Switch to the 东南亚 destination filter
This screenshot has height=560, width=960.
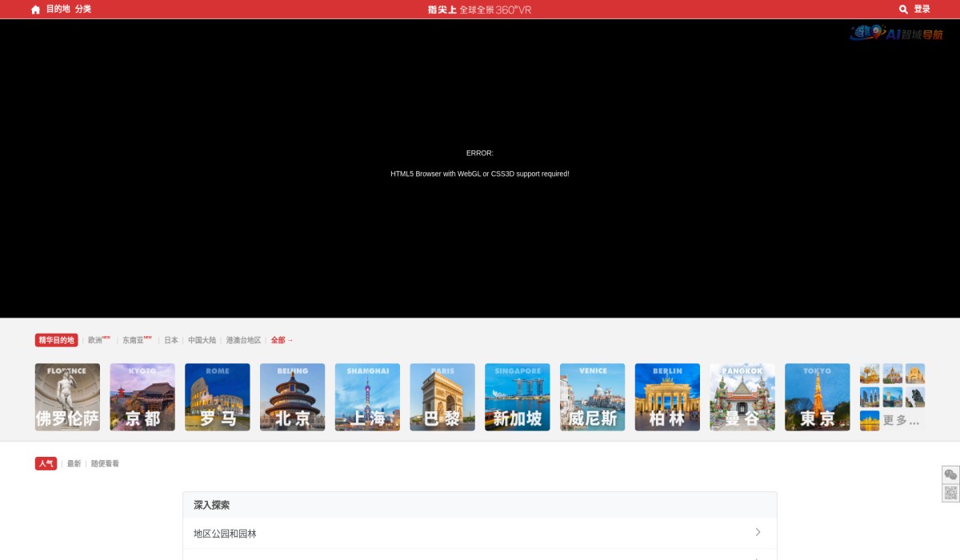coord(133,340)
